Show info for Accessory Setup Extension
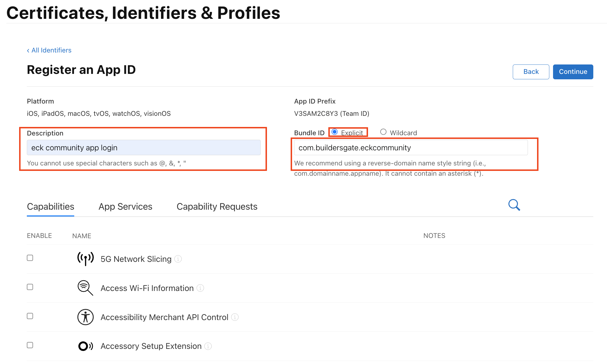The height and width of the screenshot is (364, 607). [208, 346]
